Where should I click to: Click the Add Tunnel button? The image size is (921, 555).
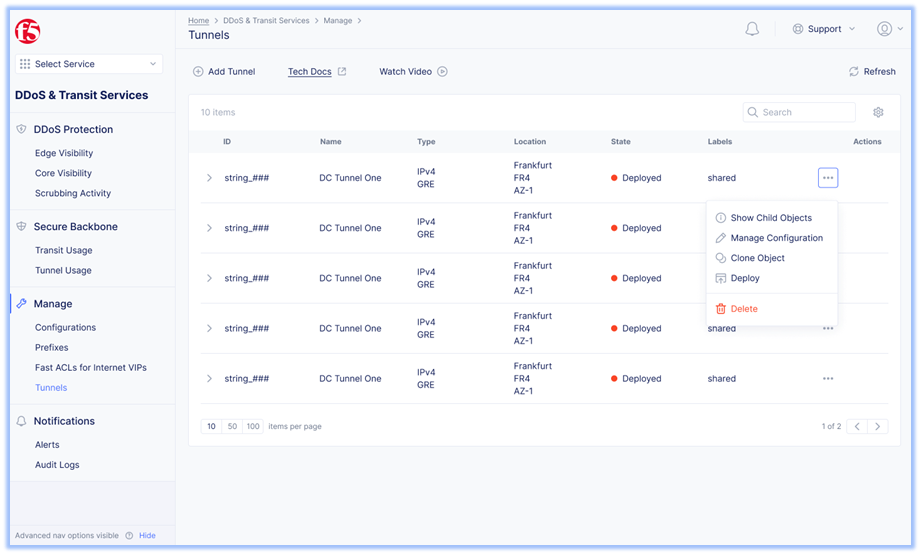pyautogui.click(x=224, y=72)
